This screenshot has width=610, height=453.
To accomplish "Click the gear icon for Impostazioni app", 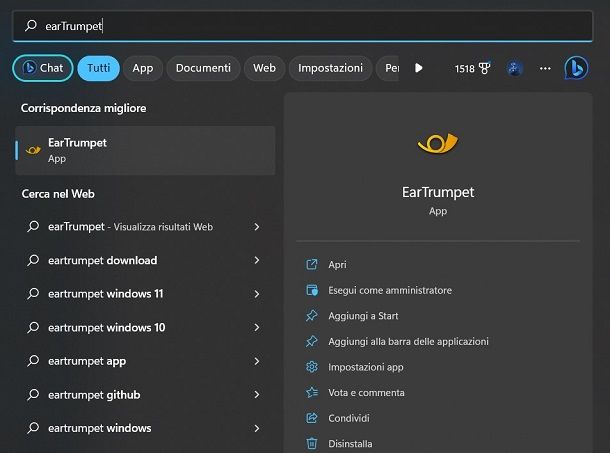I will click(312, 367).
